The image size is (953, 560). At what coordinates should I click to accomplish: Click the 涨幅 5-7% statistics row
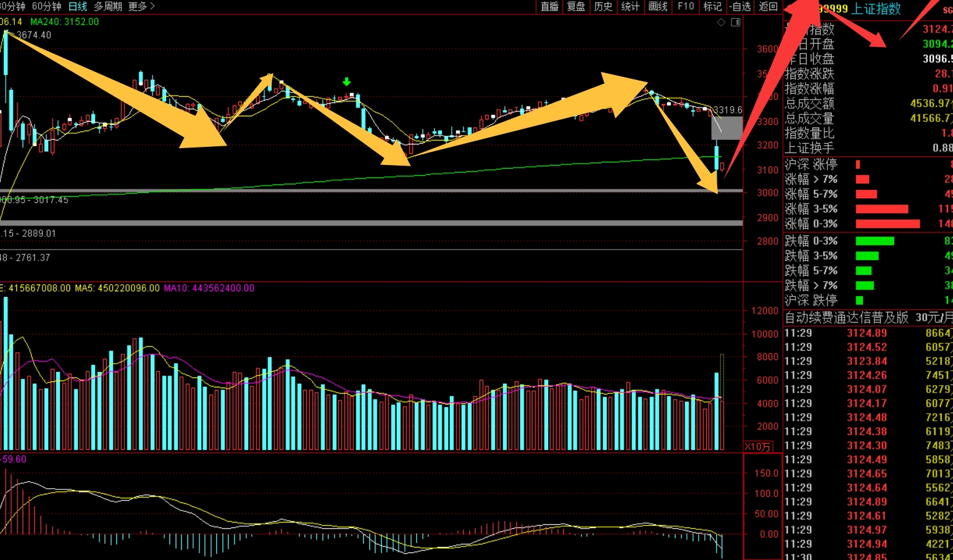pyautogui.click(x=869, y=194)
